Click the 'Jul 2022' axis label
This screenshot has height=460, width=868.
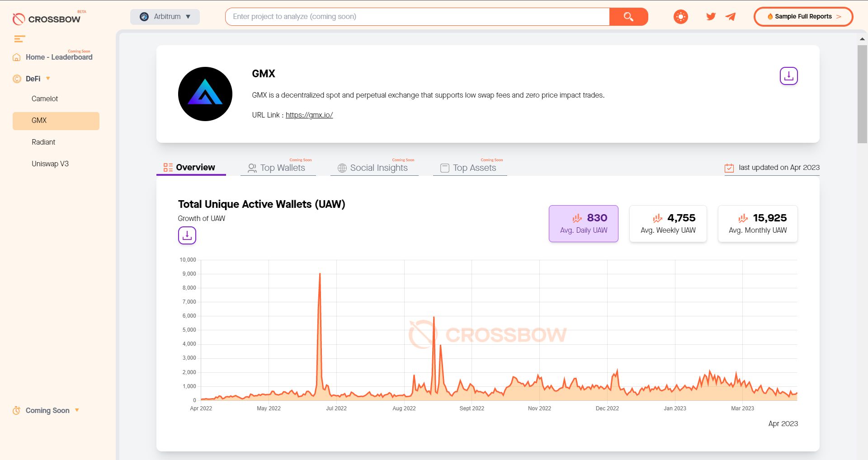tap(336, 408)
